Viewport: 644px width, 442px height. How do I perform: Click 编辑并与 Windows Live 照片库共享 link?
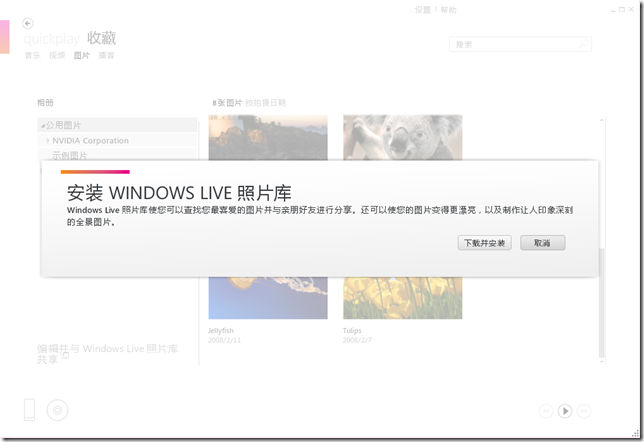pyautogui.click(x=107, y=354)
